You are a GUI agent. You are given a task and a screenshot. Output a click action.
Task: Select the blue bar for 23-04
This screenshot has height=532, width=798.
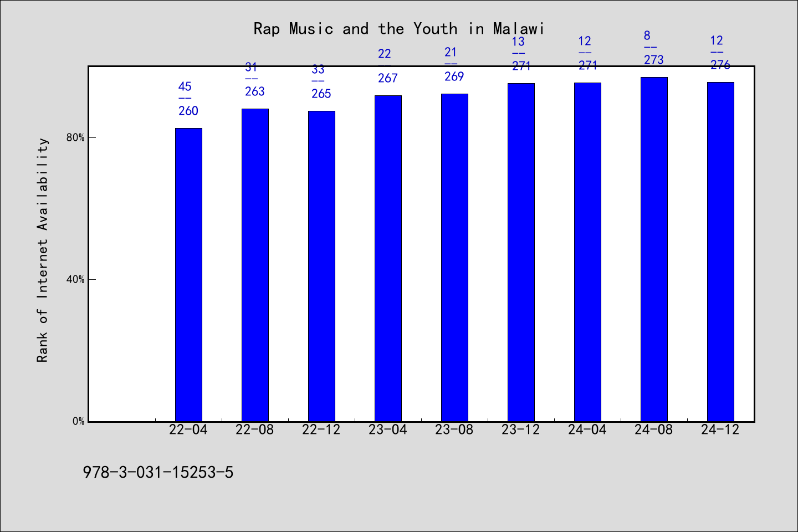(x=388, y=258)
